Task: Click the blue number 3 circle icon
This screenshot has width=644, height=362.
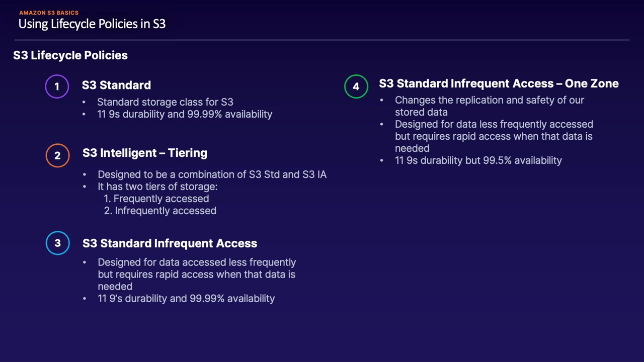Action: pyautogui.click(x=57, y=243)
